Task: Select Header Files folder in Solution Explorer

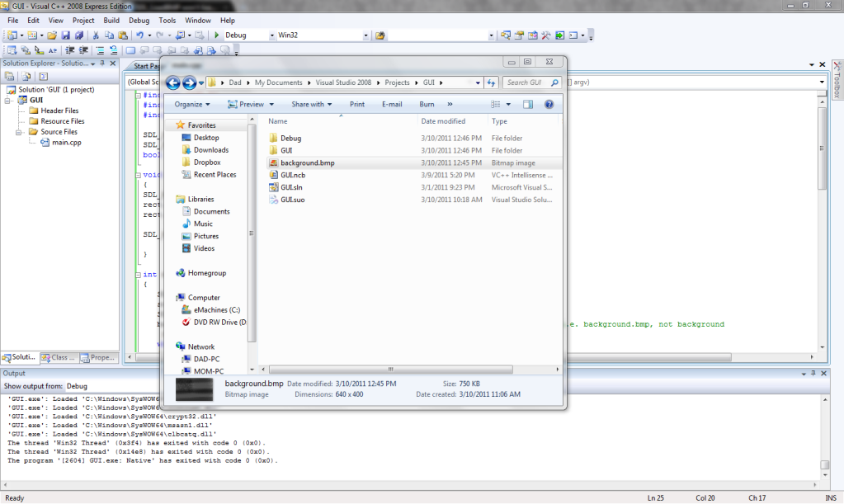Action: click(x=59, y=111)
